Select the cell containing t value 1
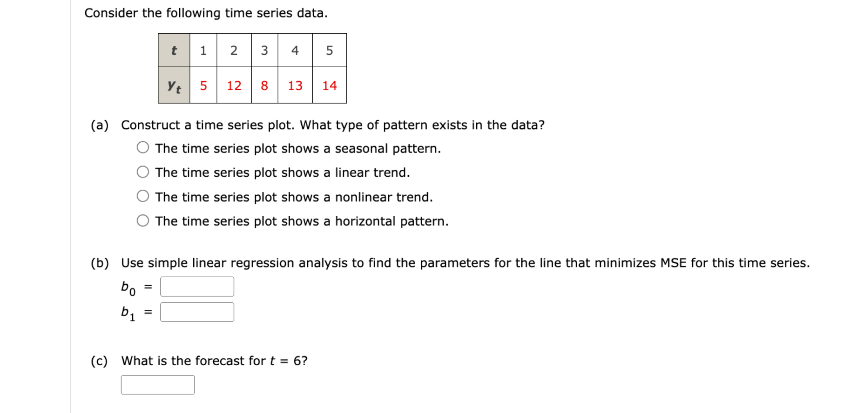The image size is (868, 413). click(x=203, y=50)
